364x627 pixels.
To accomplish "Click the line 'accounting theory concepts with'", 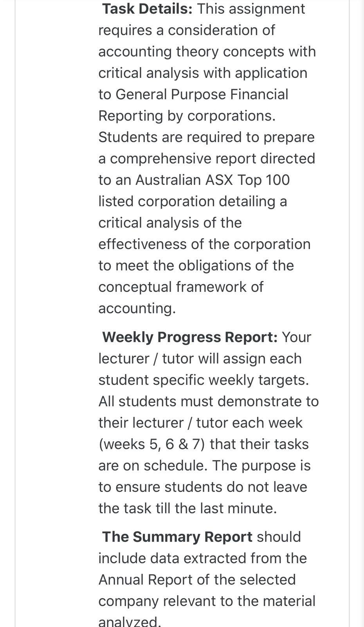I will click(x=207, y=52).
